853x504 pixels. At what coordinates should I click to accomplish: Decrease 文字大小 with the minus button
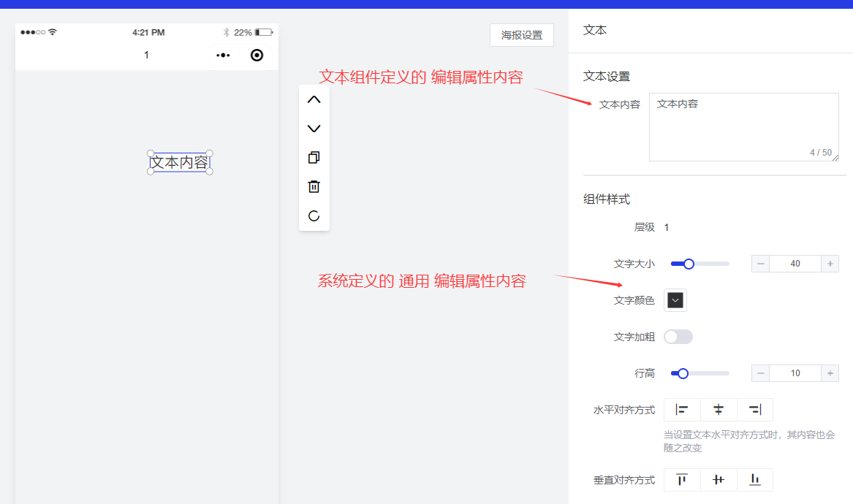(761, 264)
